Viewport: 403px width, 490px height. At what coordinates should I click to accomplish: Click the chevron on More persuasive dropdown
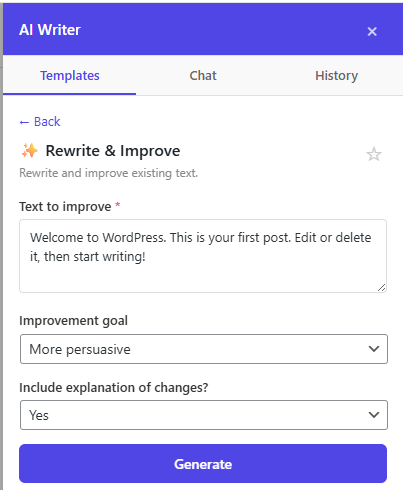click(374, 349)
